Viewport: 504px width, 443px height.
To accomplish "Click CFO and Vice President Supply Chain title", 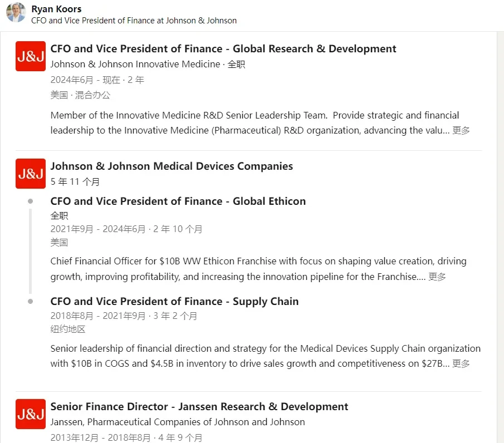I will [174, 301].
